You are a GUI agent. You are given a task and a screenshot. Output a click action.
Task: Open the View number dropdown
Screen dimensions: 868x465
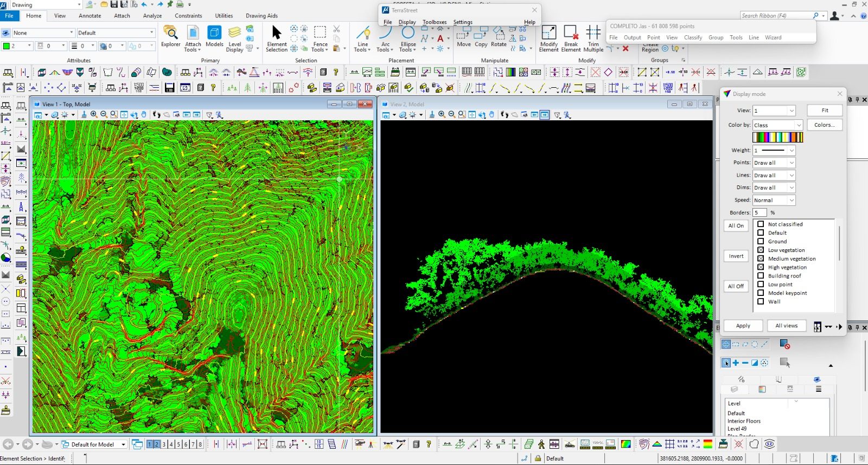774,111
